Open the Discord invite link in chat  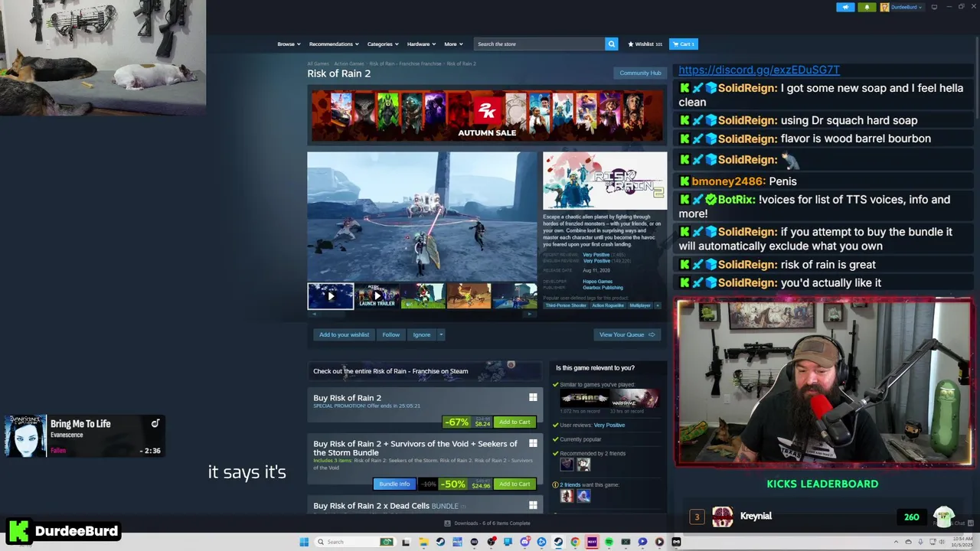pyautogui.click(x=759, y=70)
